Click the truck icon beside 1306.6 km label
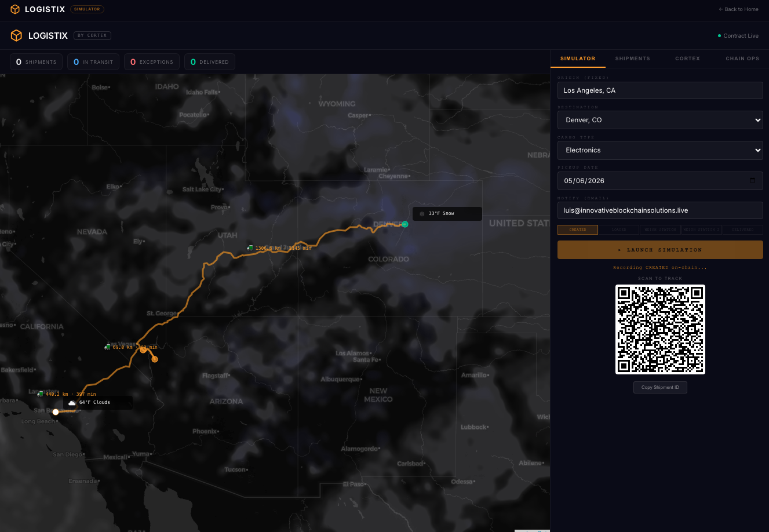The height and width of the screenshot is (532, 769). 250,248
